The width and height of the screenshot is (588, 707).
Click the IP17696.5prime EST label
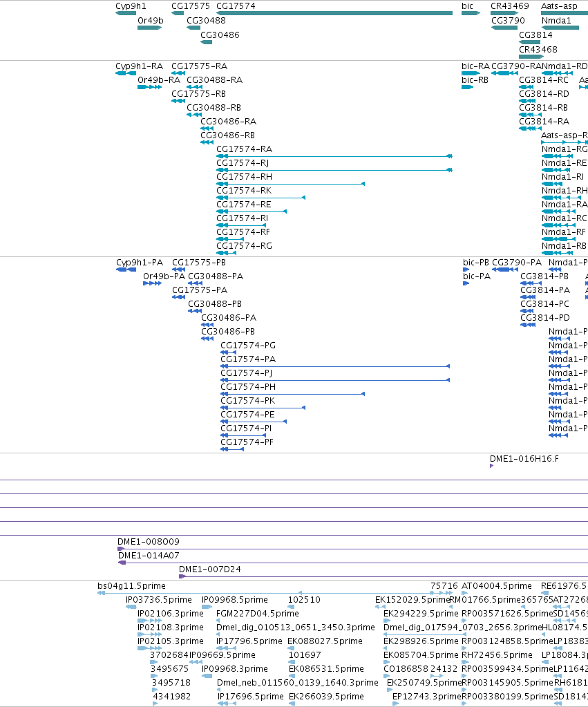251,697
